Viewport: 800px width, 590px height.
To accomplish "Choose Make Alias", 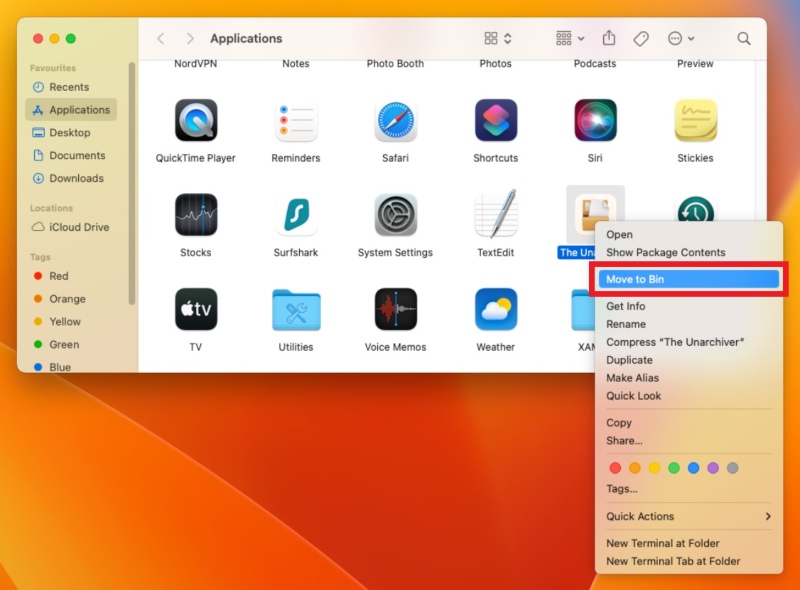I will point(688,378).
